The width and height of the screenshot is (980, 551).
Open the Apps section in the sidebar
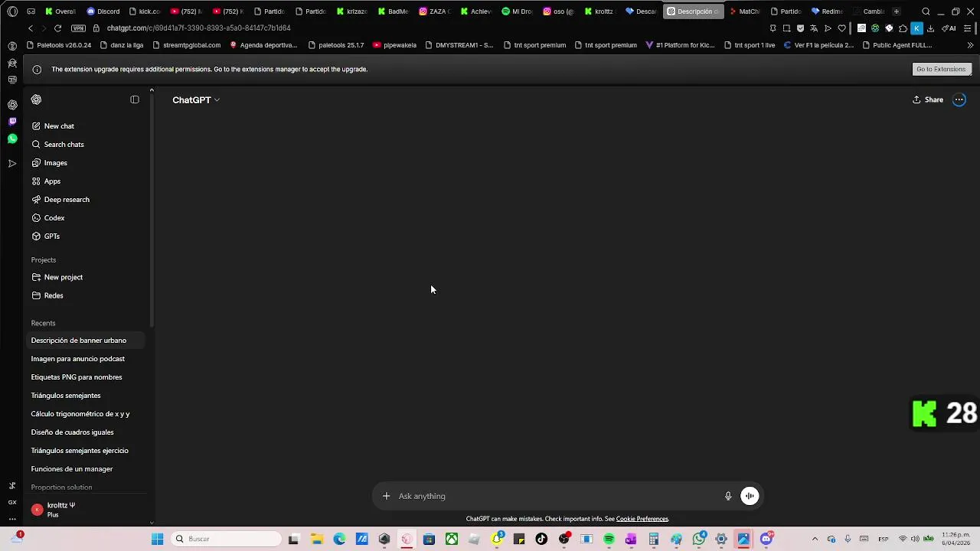[x=86, y=181]
